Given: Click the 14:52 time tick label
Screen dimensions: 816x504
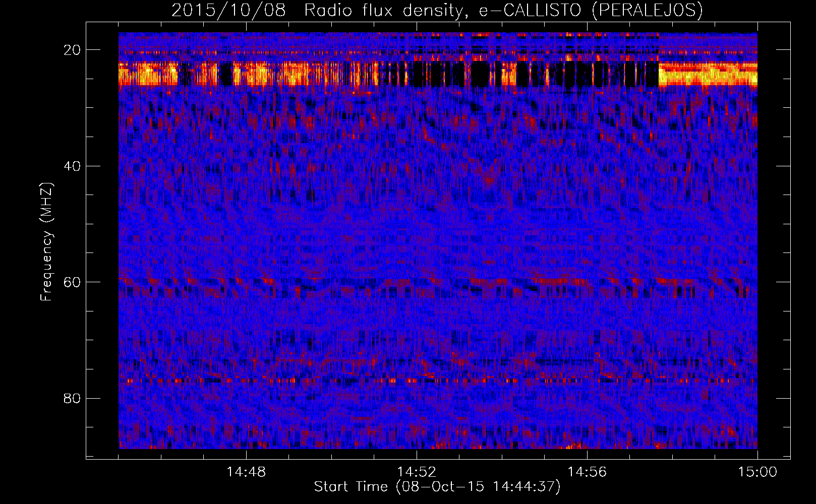Looking at the screenshot, I should (x=417, y=472).
